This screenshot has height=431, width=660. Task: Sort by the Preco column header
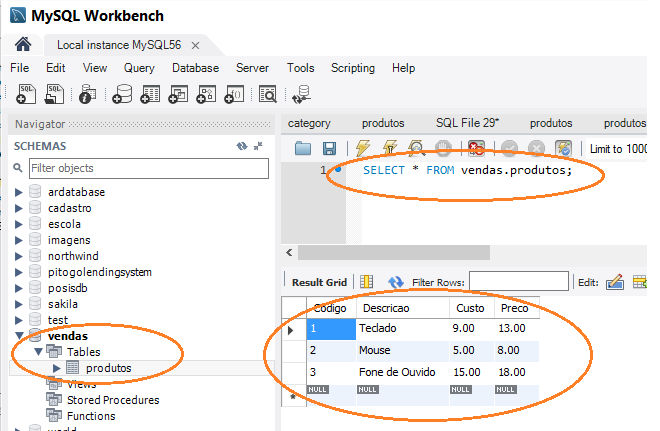(516, 308)
